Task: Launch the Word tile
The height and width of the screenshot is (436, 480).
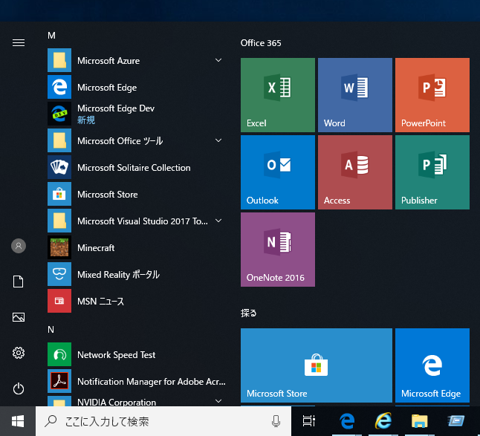Action: [355, 95]
